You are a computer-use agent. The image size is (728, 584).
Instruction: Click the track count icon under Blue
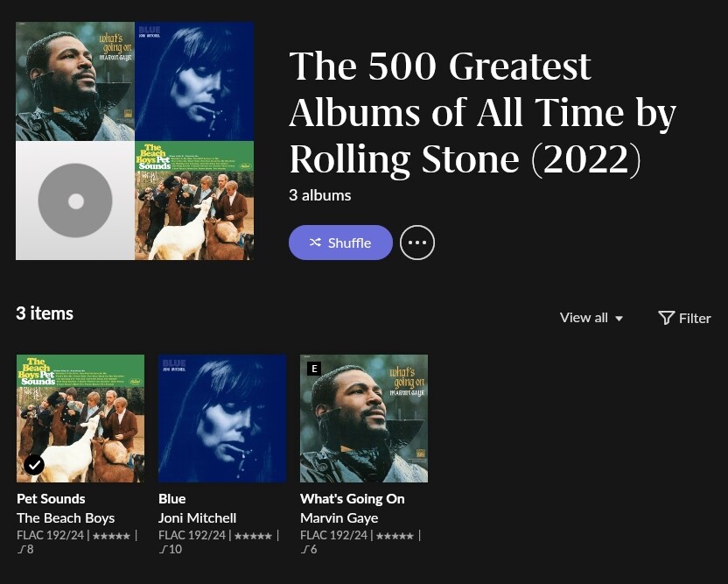pyautogui.click(x=163, y=550)
